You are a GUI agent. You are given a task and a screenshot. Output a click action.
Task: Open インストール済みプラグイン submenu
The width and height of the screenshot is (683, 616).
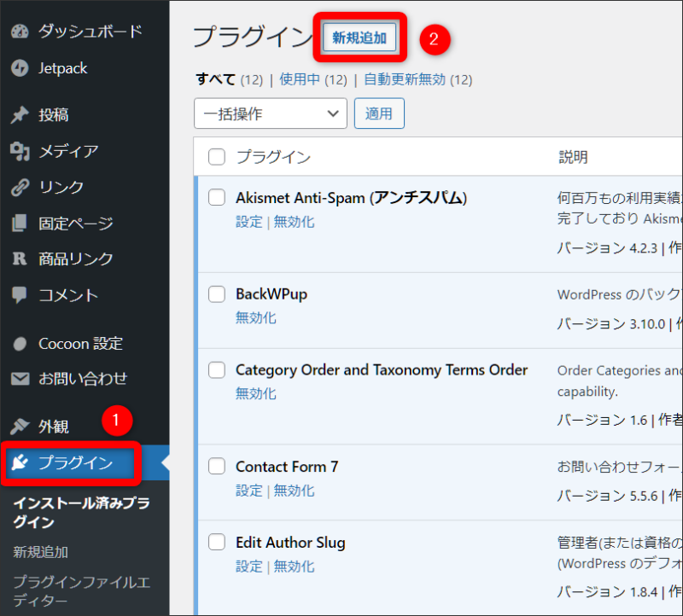pyautogui.click(x=81, y=513)
